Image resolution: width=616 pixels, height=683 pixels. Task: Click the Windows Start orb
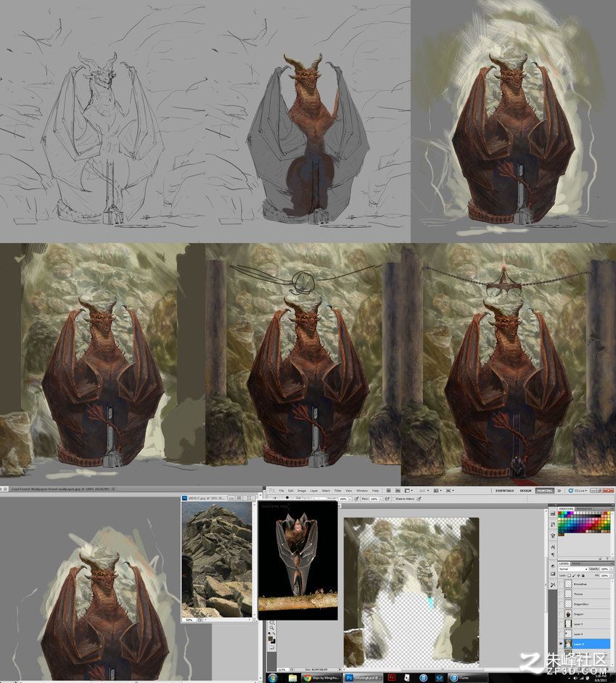pyautogui.click(x=273, y=678)
